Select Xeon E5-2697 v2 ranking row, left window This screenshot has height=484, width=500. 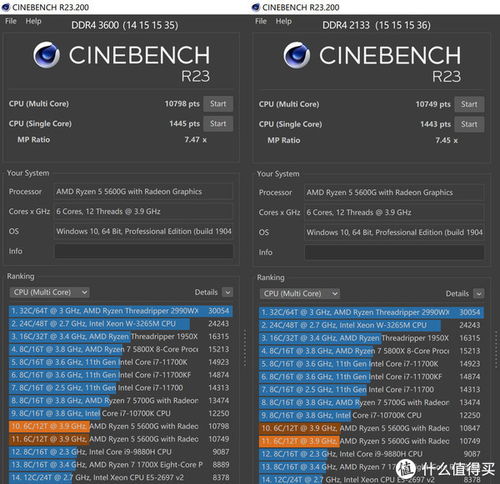coord(121,477)
